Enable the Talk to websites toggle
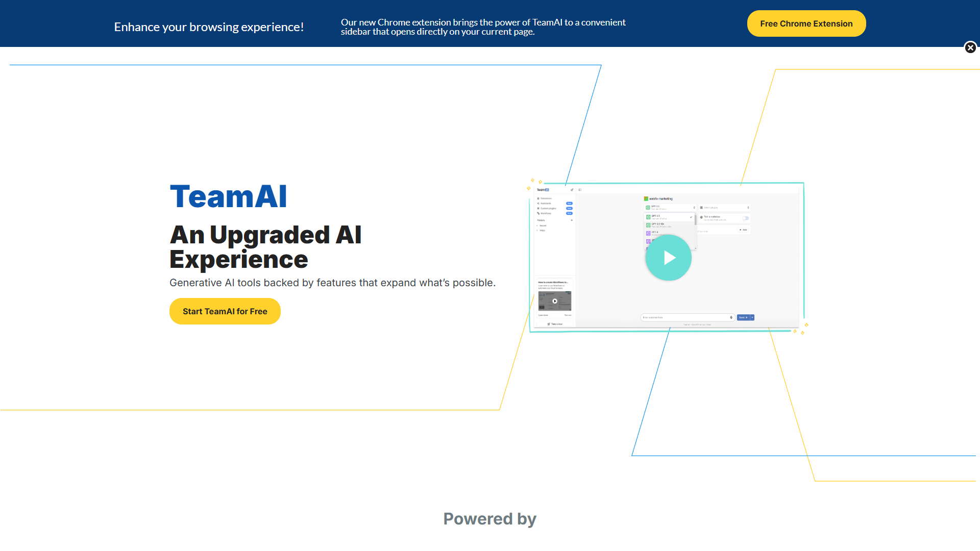Image resolution: width=980 pixels, height=551 pixels. click(746, 218)
